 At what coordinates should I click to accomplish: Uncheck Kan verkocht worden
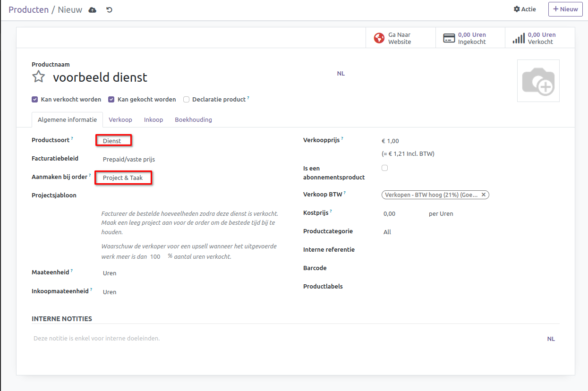click(x=34, y=100)
